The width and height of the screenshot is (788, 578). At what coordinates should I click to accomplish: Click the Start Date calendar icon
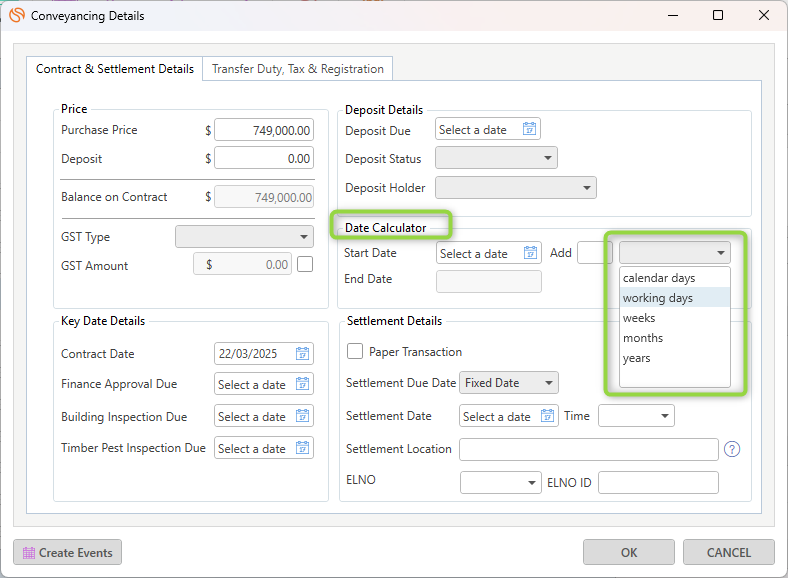(530, 253)
